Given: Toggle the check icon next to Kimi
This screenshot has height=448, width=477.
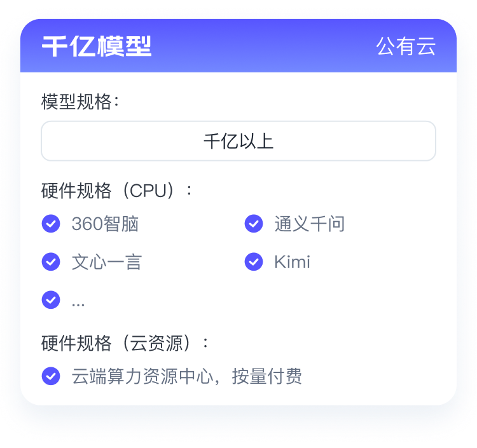Looking at the screenshot, I should click(x=254, y=262).
